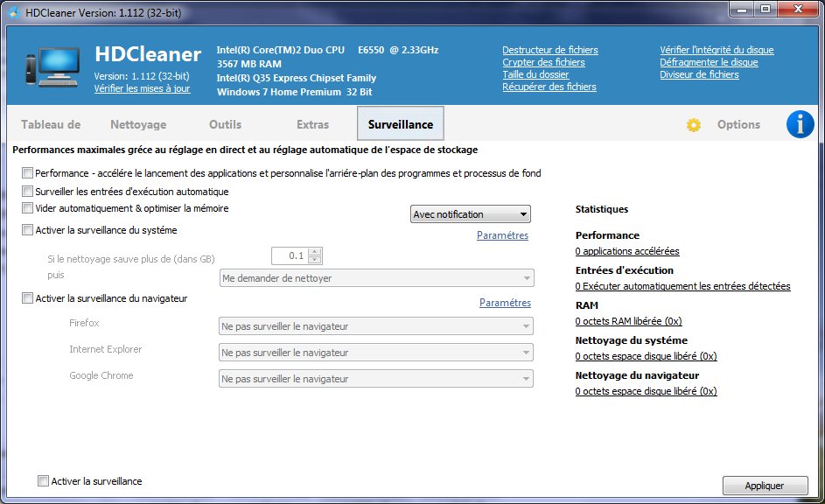
Task: Click the HDCleaner title bar app icon
Action: (x=15, y=11)
